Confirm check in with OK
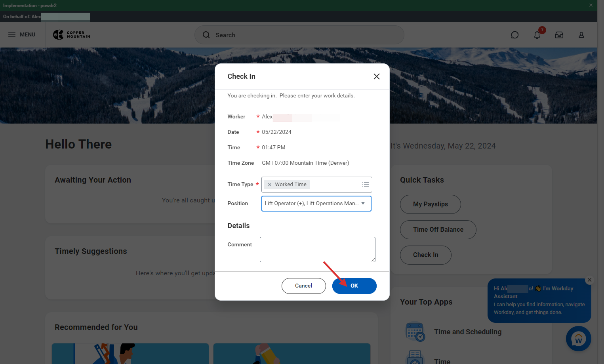The image size is (604, 364). [354, 286]
